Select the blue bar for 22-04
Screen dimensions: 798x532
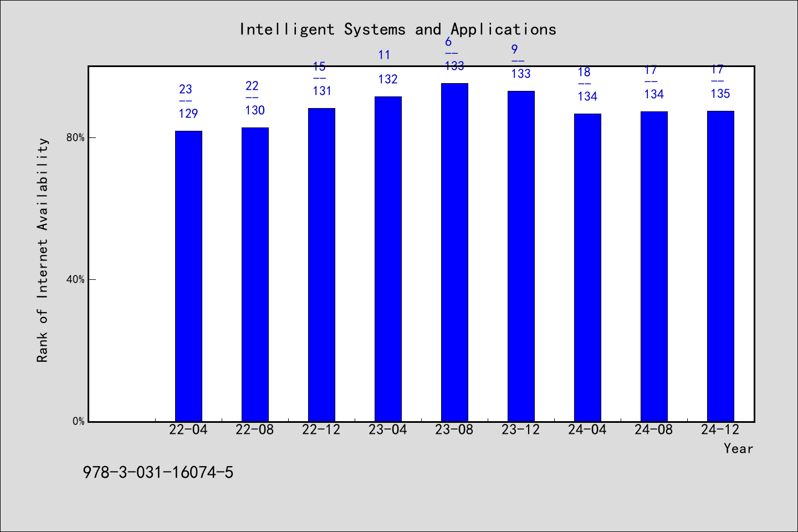pyautogui.click(x=188, y=276)
